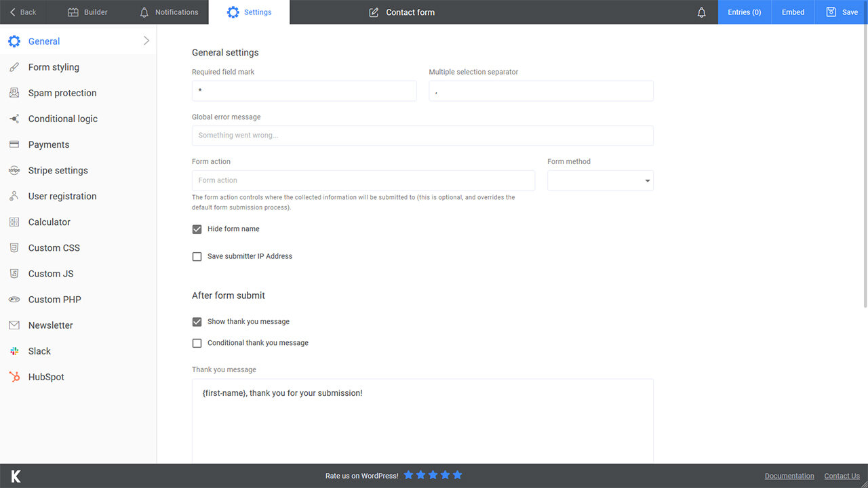Click the Payments card icon

(14, 144)
